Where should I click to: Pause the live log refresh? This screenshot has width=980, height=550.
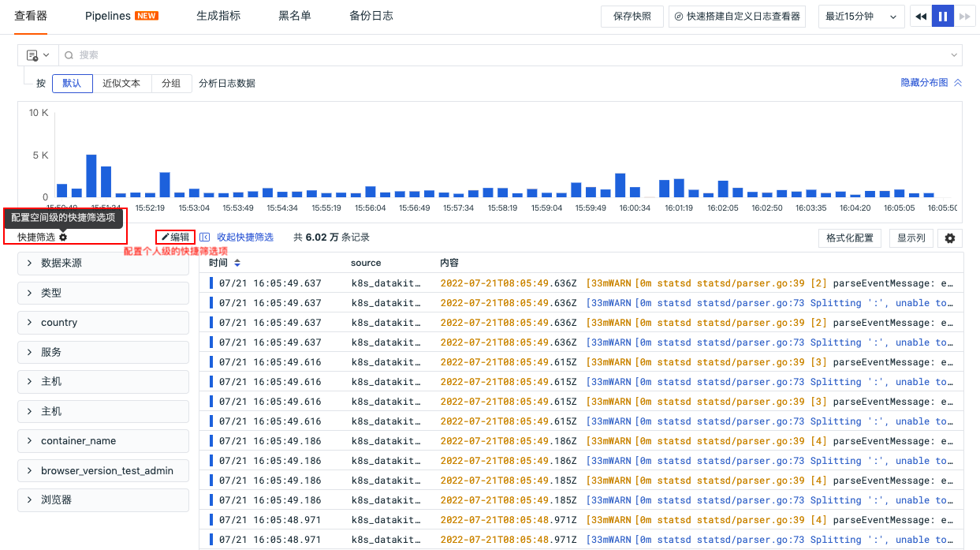[943, 17]
